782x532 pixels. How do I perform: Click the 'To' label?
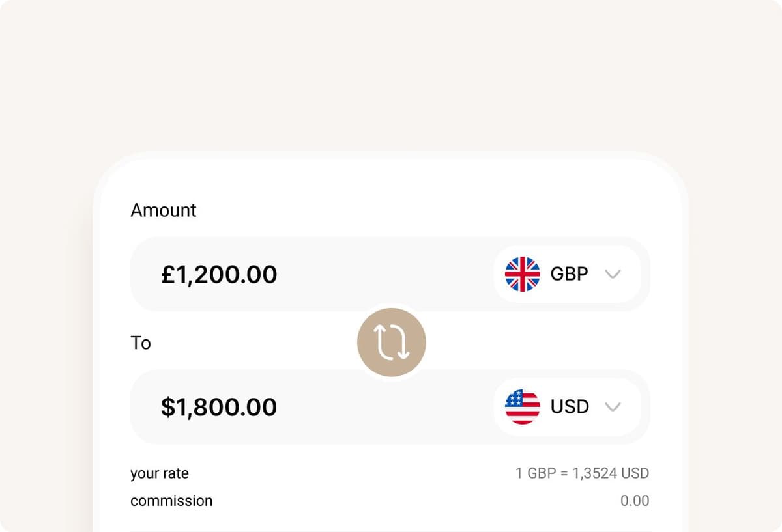tap(141, 343)
